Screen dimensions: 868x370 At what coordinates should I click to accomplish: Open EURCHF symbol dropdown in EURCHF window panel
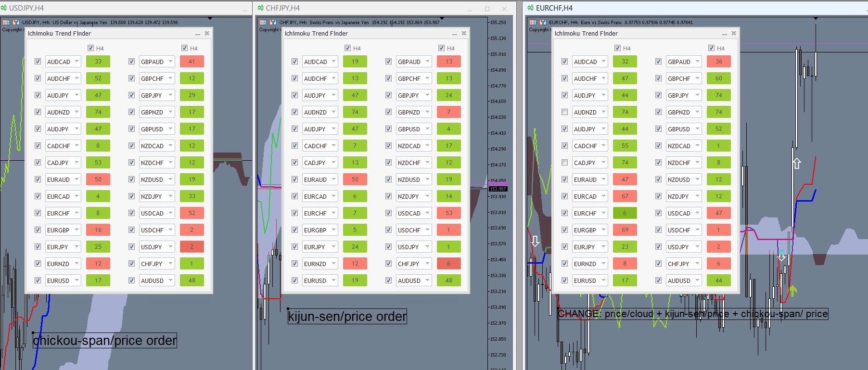point(589,213)
